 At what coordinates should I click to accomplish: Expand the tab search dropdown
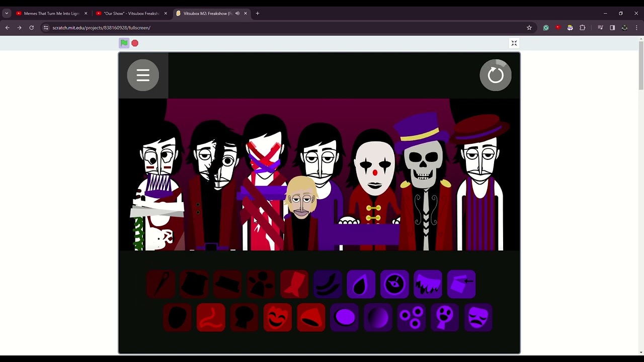pos(7,14)
